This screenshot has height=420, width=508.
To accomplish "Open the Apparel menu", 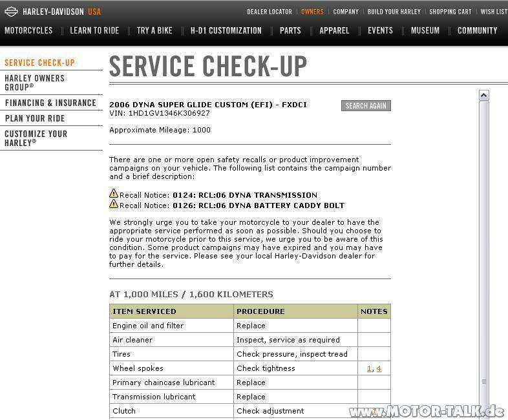I will 334,30.
